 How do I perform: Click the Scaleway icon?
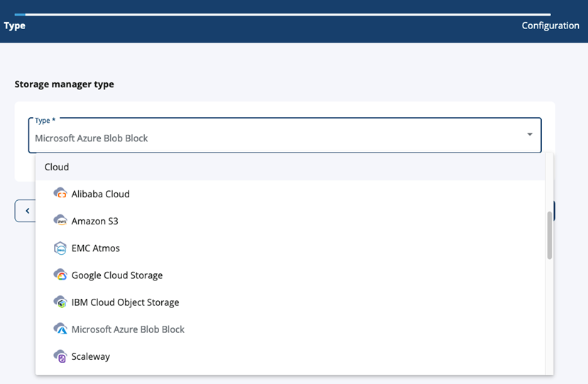click(x=60, y=356)
